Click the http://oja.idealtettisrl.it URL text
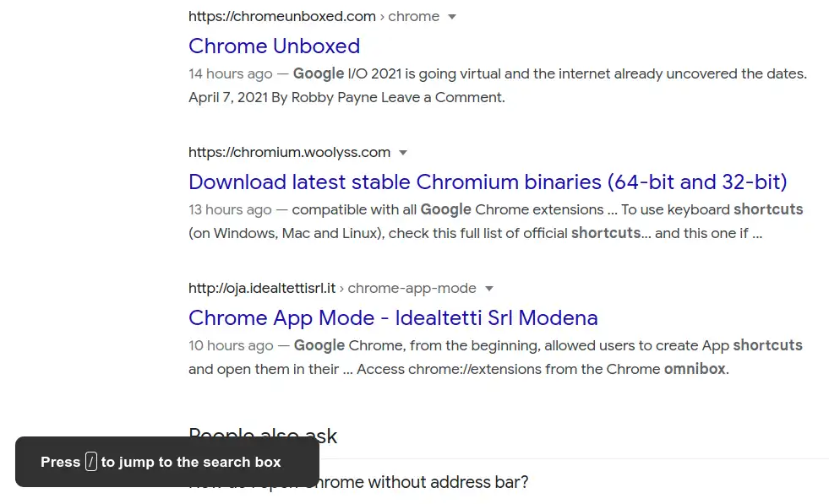This screenshot has height=504, width=829. coord(262,288)
